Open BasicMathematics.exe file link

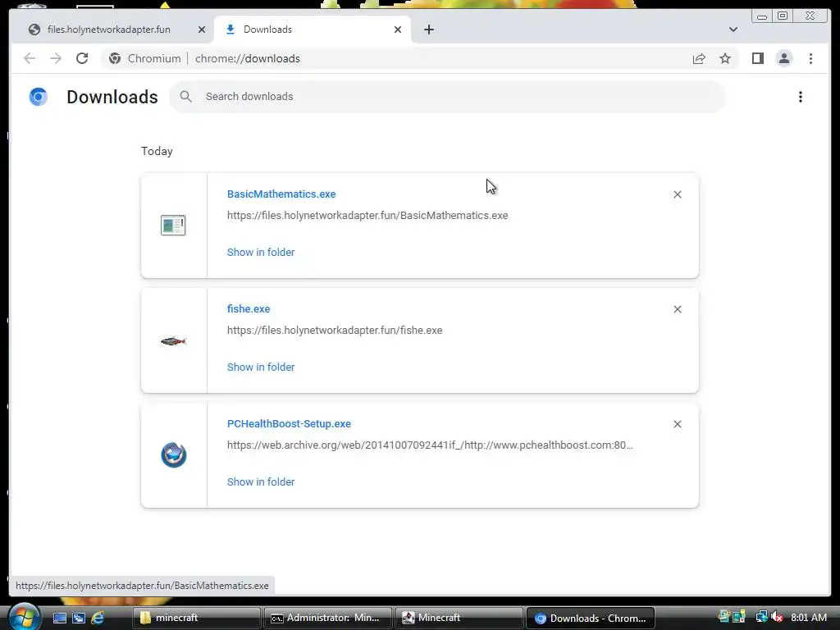point(281,194)
